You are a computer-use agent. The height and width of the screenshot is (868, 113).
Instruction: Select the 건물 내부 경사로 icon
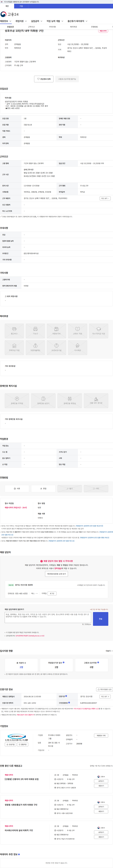(96, 400)
